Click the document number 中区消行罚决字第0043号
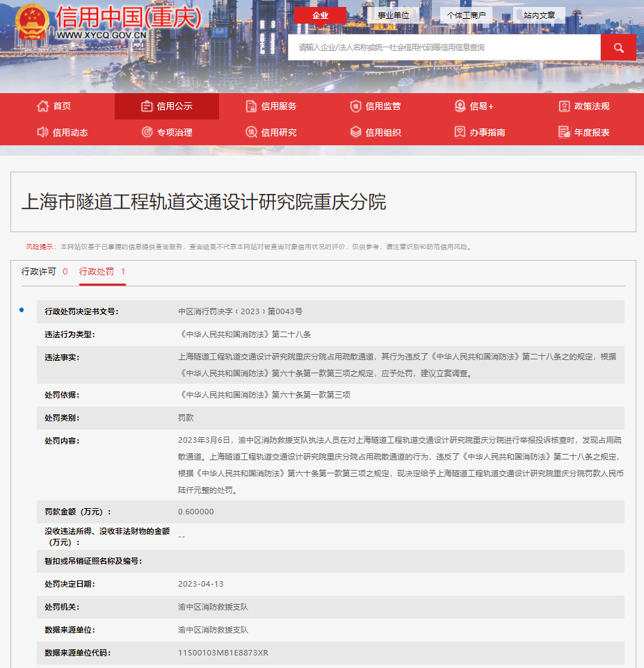 241,311
